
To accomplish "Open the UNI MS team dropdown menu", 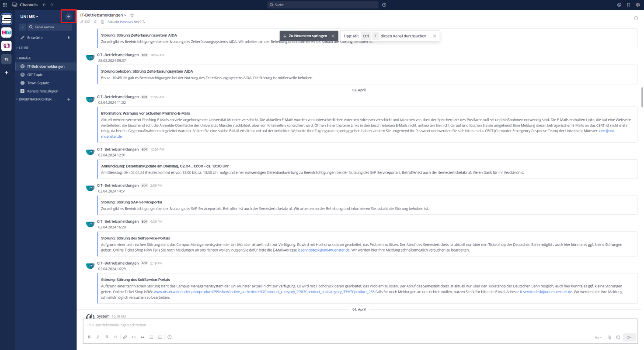I will 29,16.
